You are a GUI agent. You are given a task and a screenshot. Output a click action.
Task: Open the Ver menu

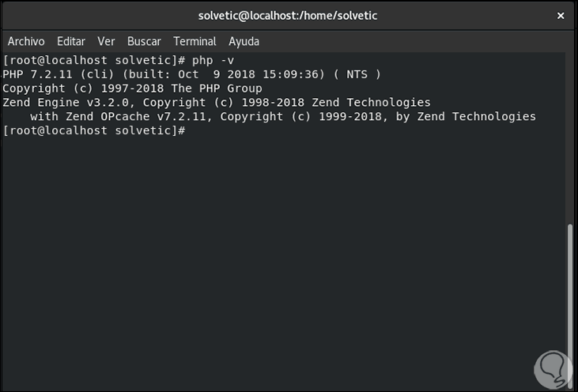point(106,41)
